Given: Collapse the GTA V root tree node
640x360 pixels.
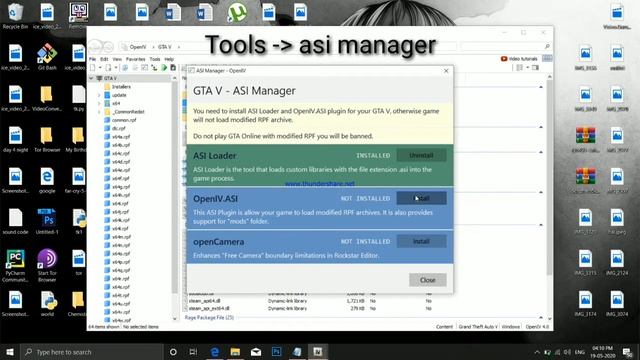Looking at the screenshot, I should coord(91,78).
